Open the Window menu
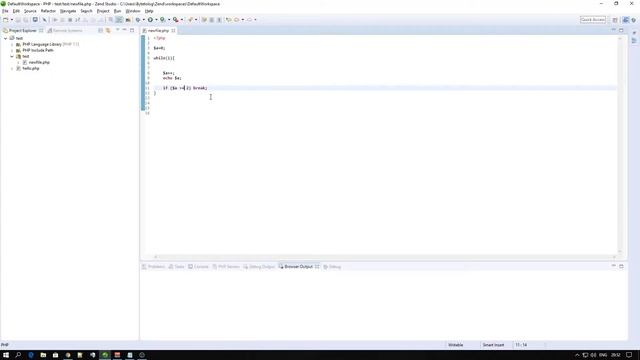This screenshot has height=360, width=640. pos(133,11)
